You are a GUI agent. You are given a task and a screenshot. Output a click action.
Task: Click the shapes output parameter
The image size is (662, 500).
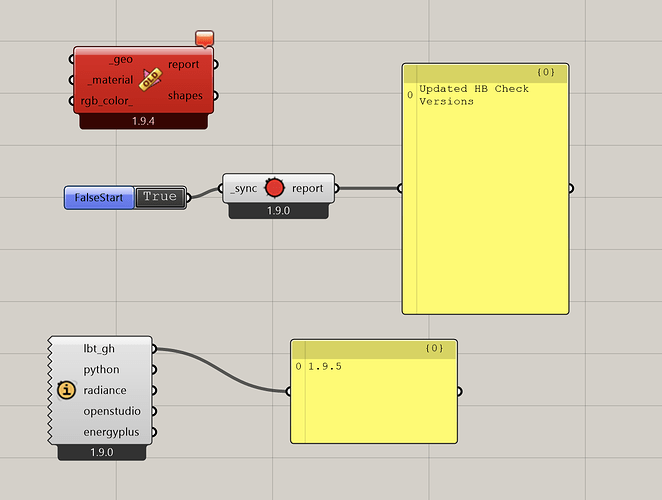tap(185, 96)
